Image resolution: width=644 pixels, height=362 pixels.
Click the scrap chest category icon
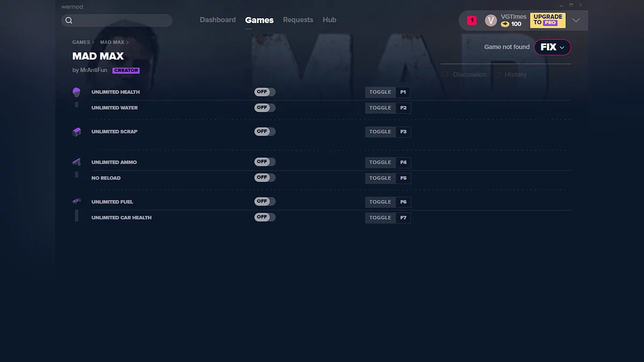click(x=76, y=132)
